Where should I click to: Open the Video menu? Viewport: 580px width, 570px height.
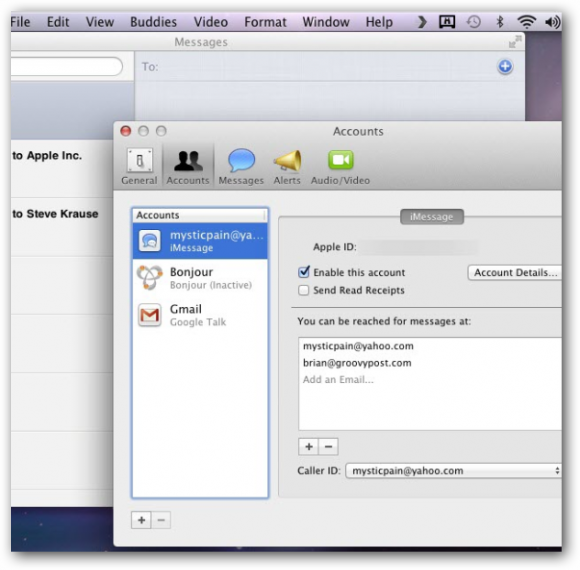(211, 22)
